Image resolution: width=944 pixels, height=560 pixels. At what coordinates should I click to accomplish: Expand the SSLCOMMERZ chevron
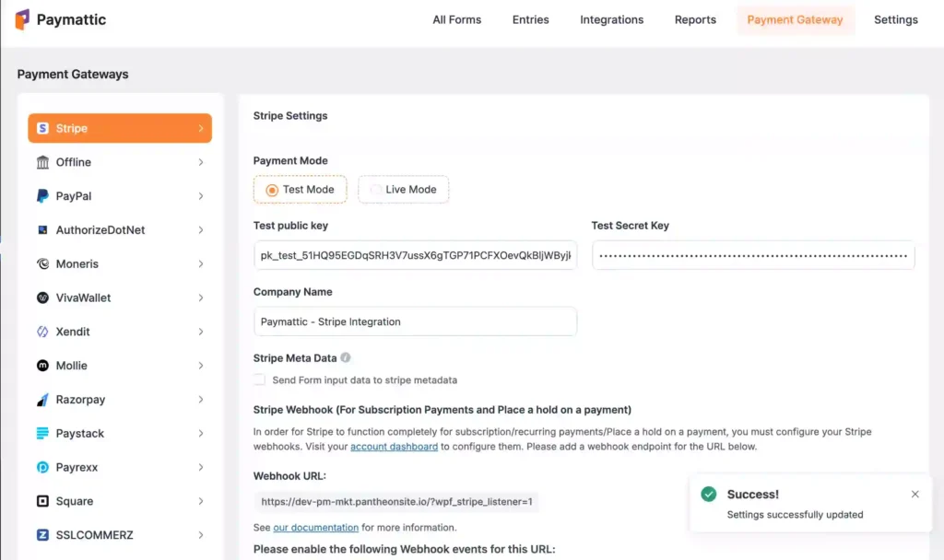click(200, 535)
